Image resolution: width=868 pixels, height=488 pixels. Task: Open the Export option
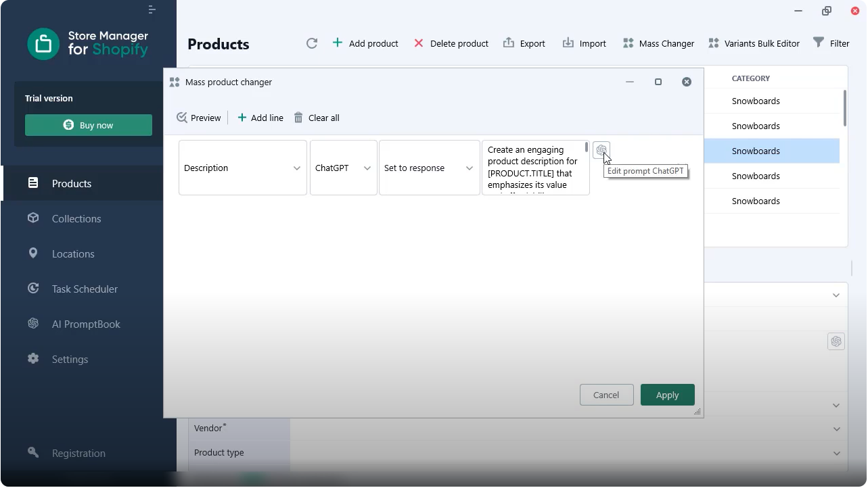point(524,43)
